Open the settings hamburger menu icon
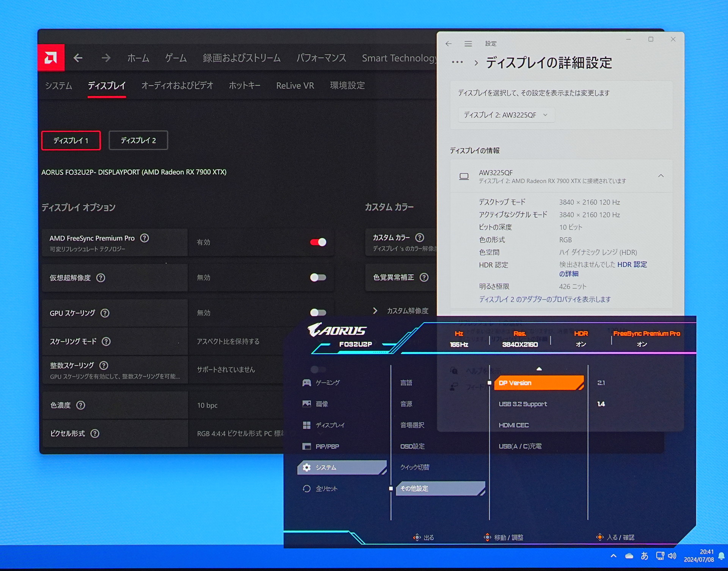Image resolution: width=728 pixels, height=571 pixels. [x=468, y=44]
